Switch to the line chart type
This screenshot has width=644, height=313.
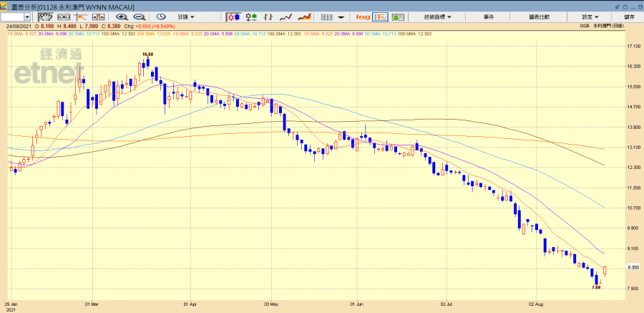[x=286, y=16]
